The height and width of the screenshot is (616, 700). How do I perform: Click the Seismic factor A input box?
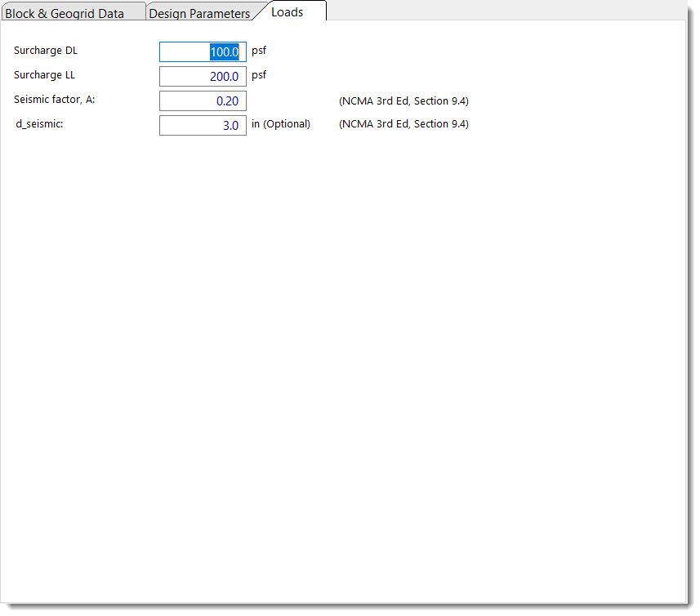(x=203, y=101)
